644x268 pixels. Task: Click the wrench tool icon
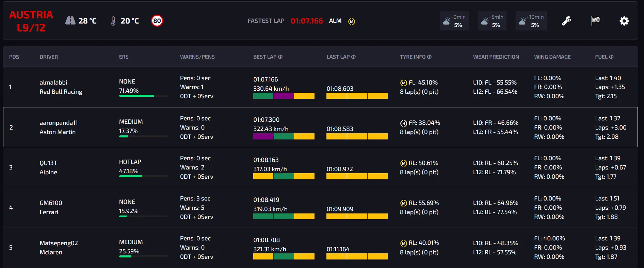pyautogui.click(x=566, y=21)
